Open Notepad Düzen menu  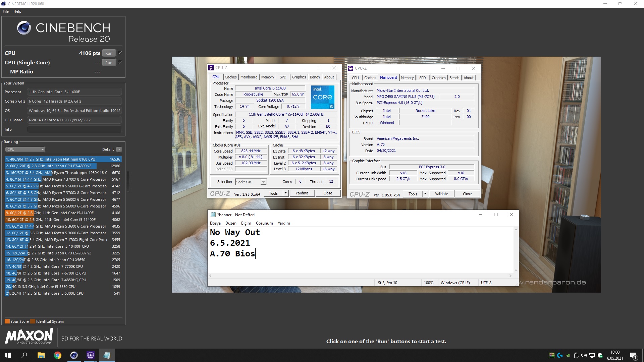click(x=231, y=223)
